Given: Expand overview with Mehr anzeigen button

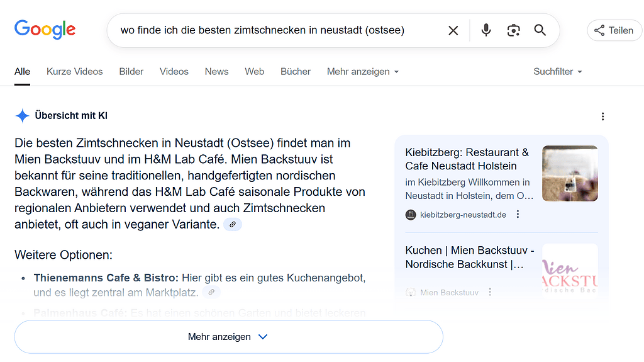Looking at the screenshot, I should [x=229, y=337].
